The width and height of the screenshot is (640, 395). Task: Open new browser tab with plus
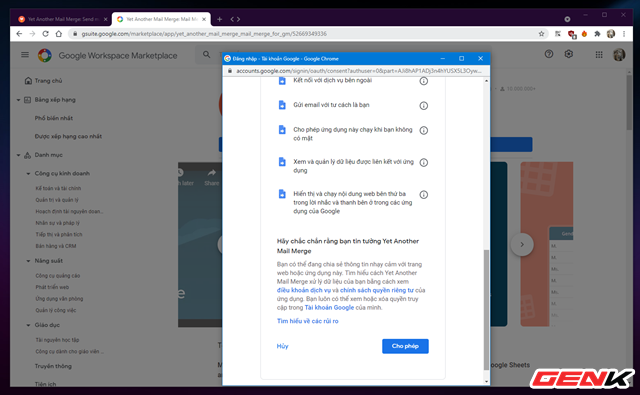219,19
